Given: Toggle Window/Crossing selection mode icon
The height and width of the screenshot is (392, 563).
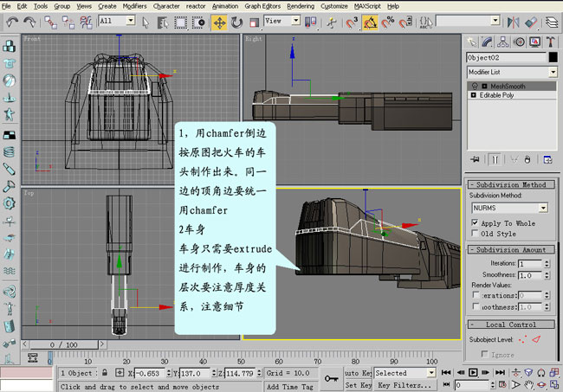Looking at the screenshot, I should [x=198, y=22].
